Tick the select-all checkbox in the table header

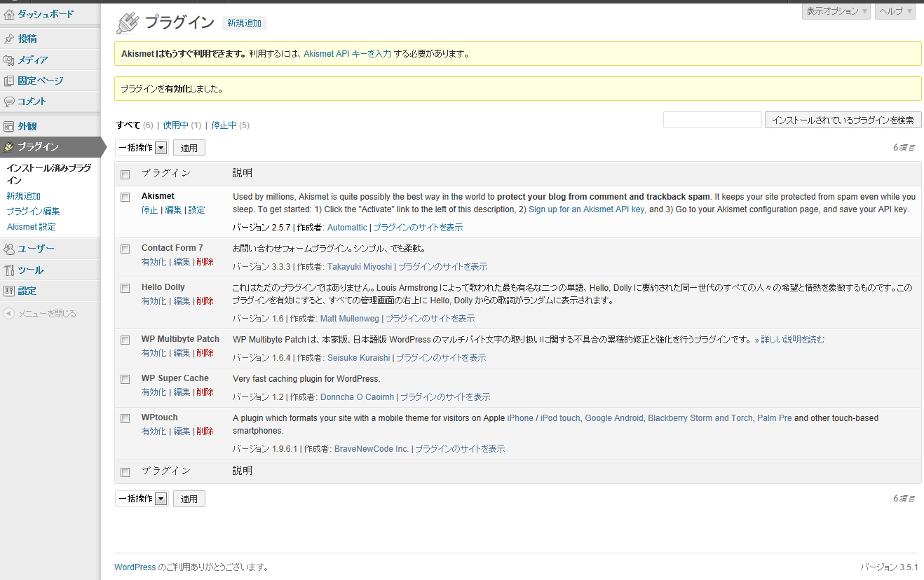click(x=125, y=174)
